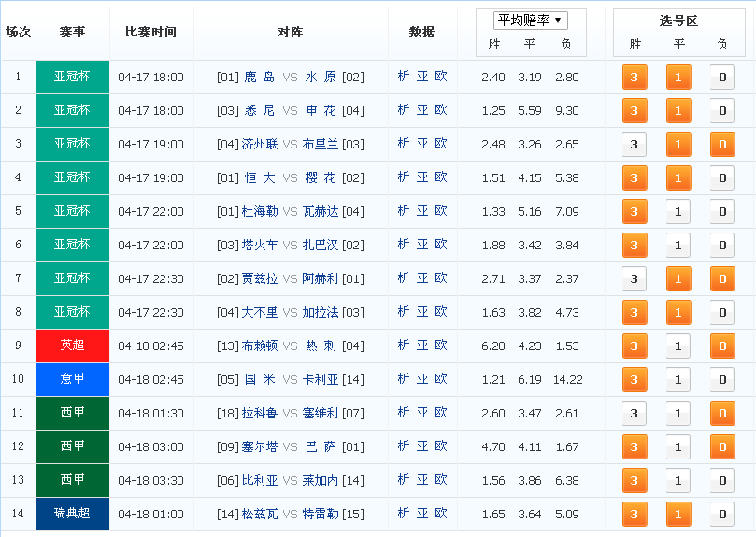Toggle win (3) for match 11 拉科鲁 vs 塞维利

(x=635, y=413)
